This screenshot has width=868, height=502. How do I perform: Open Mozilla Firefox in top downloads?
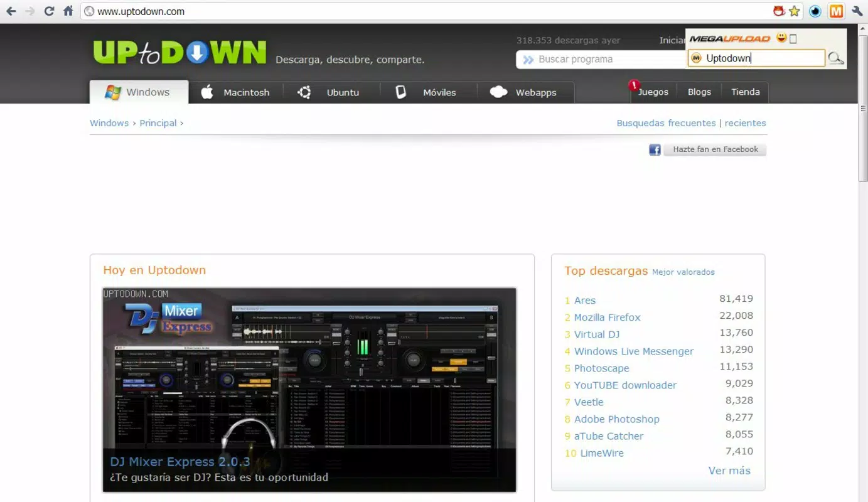[x=608, y=318]
